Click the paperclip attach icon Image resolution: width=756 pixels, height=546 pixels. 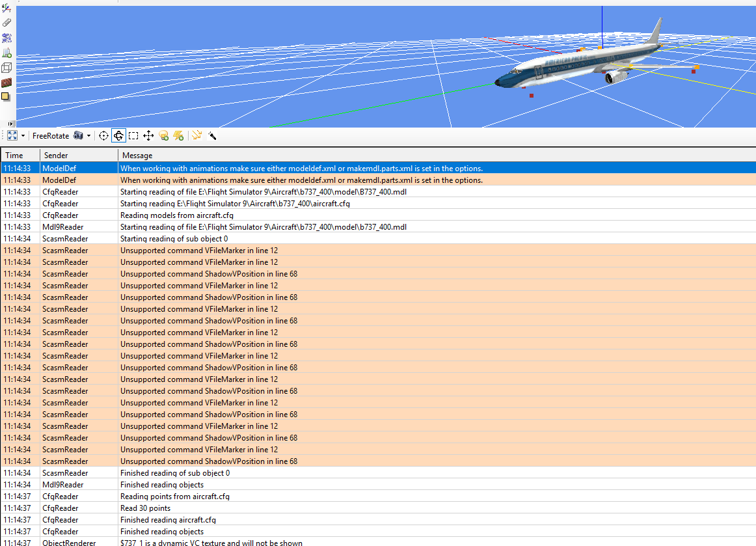pos(7,23)
